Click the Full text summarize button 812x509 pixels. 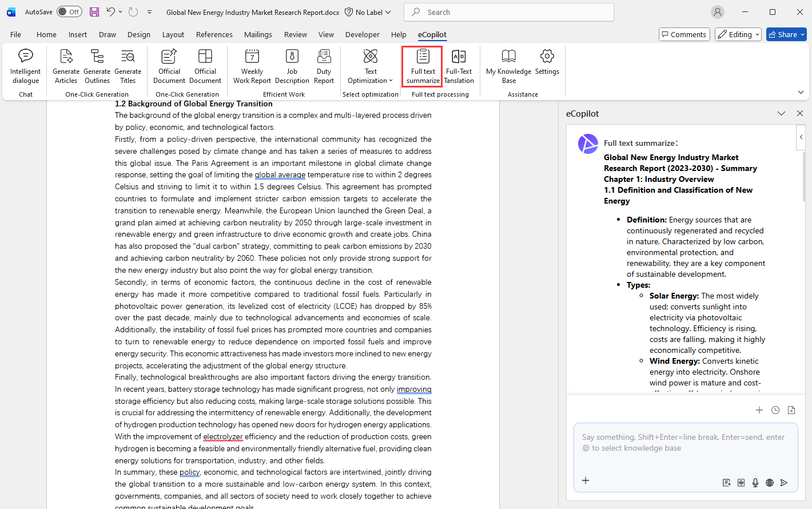[x=422, y=65]
